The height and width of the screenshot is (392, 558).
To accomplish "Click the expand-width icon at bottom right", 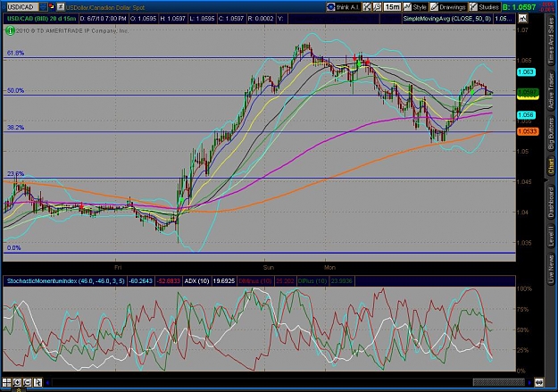I will pos(538,382).
